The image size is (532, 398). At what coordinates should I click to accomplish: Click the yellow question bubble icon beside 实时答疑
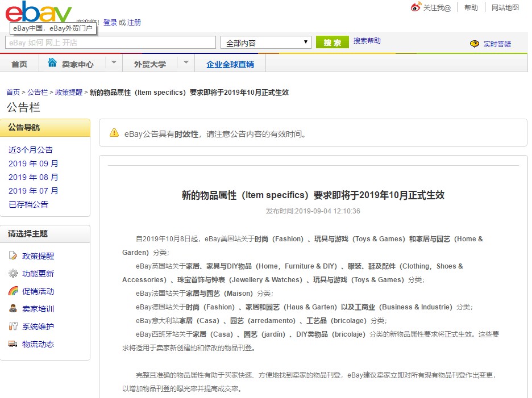click(475, 44)
